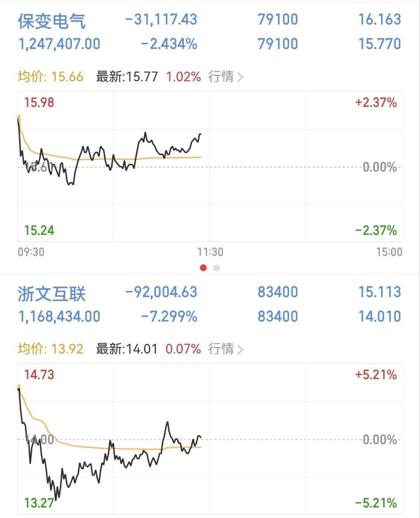Select the 均价 13.92 average price label

pyautogui.click(x=51, y=349)
